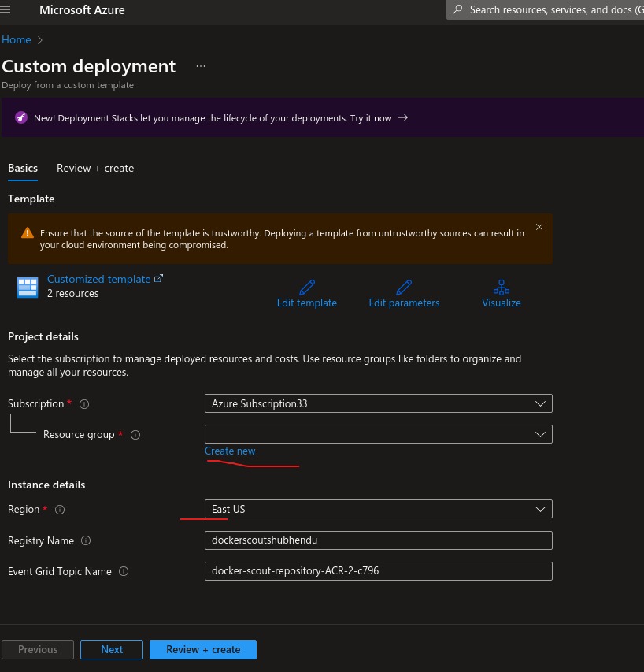The width and height of the screenshot is (644, 672).
Task: Click the blue Review + create button
Action: [x=203, y=650]
